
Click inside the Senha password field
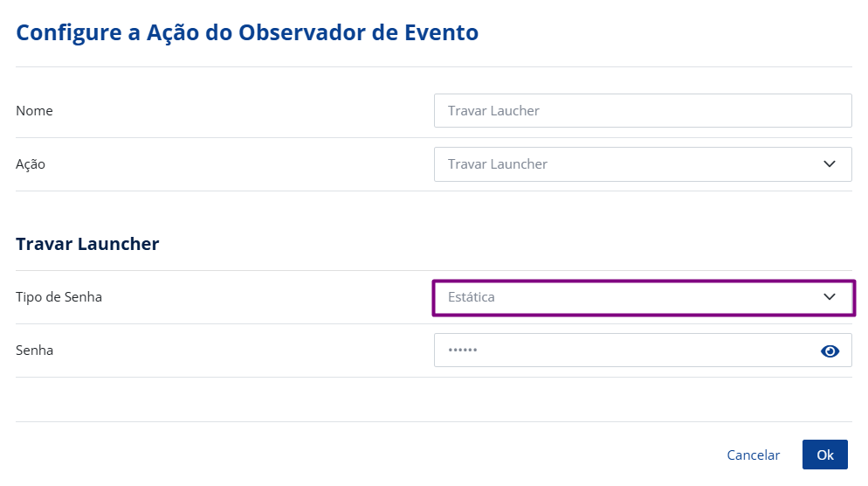(x=629, y=351)
